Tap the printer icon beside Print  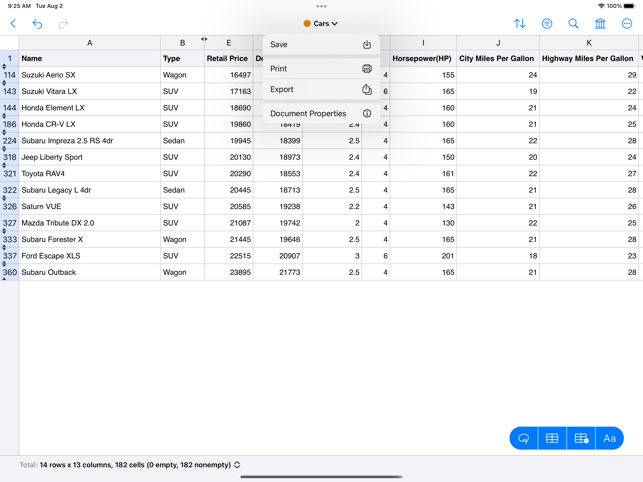367,69
